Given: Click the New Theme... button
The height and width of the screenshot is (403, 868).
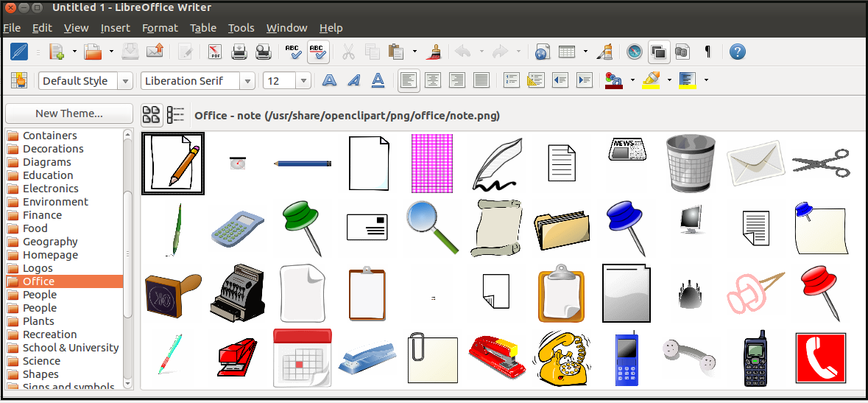Looking at the screenshot, I should tap(69, 113).
